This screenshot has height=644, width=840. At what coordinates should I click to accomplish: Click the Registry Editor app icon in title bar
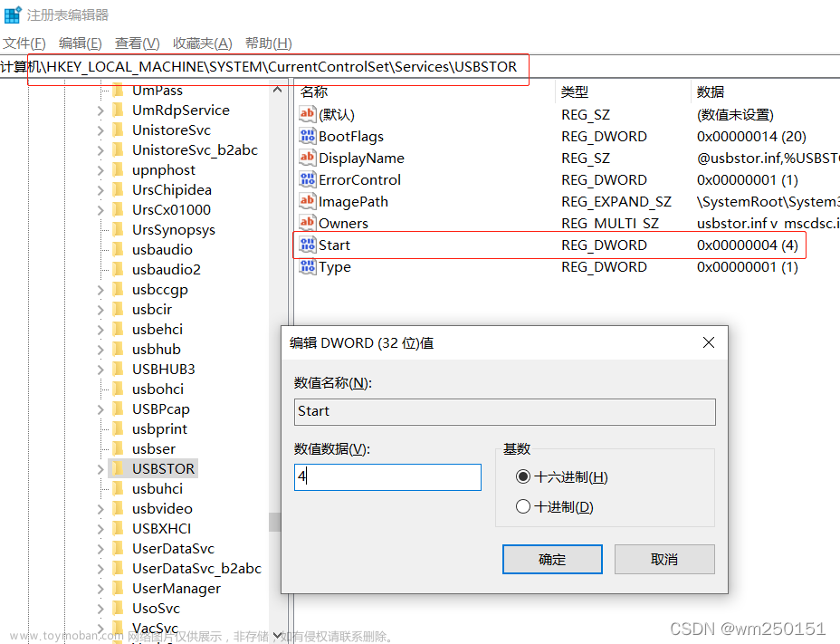[x=13, y=14]
